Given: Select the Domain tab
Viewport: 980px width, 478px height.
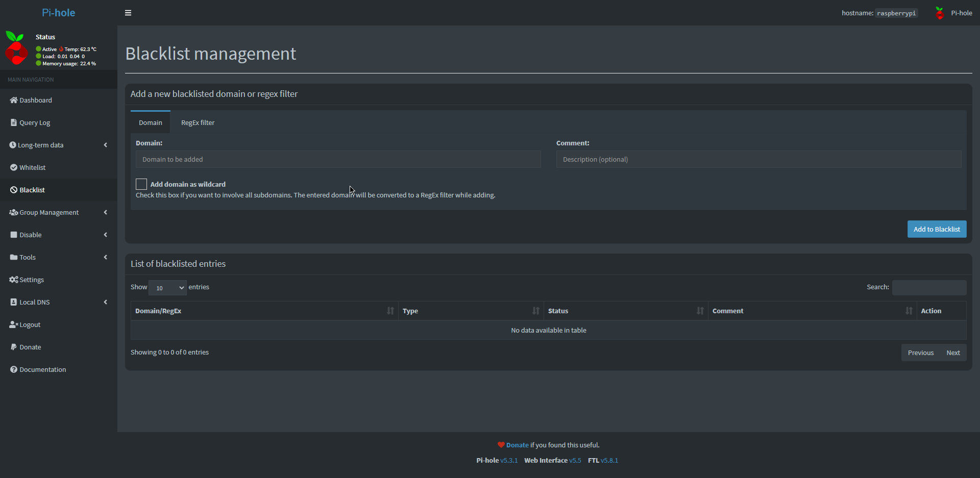Looking at the screenshot, I should [151, 122].
